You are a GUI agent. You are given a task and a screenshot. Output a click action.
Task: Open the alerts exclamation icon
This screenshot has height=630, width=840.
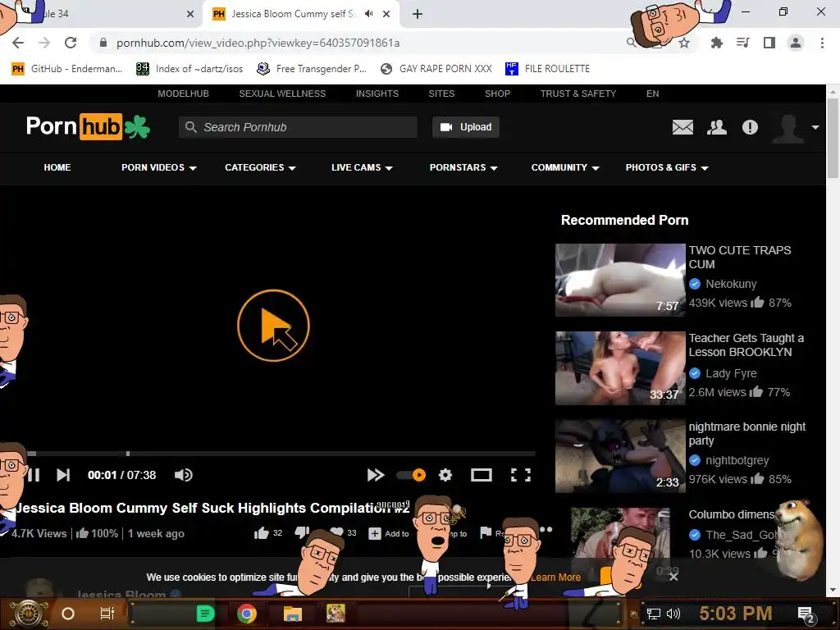[x=750, y=127]
